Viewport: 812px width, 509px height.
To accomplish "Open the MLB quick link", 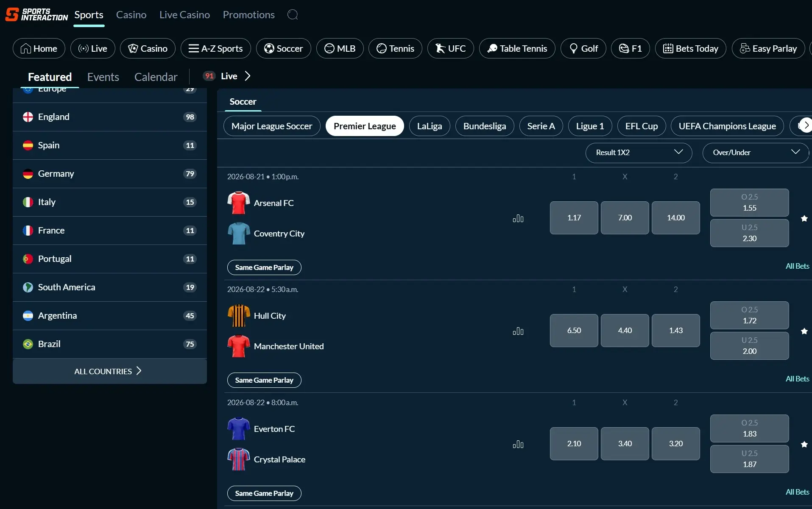I will [x=340, y=48].
